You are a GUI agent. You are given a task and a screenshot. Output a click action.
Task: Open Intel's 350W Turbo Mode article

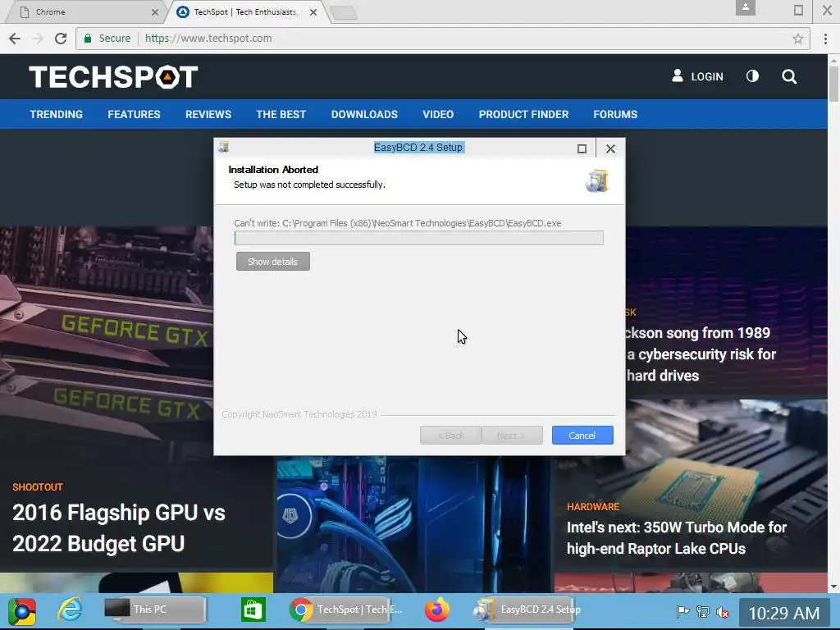click(x=677, y=538)
